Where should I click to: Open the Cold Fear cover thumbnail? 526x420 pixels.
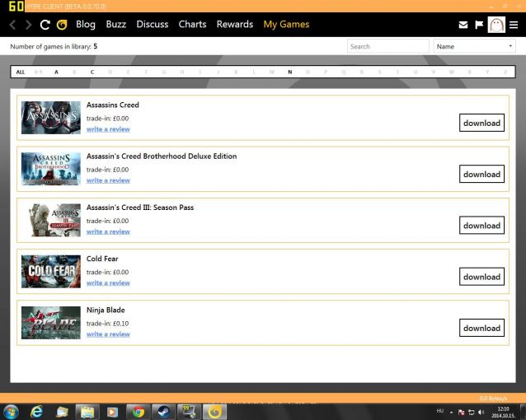tap(51, 272)
